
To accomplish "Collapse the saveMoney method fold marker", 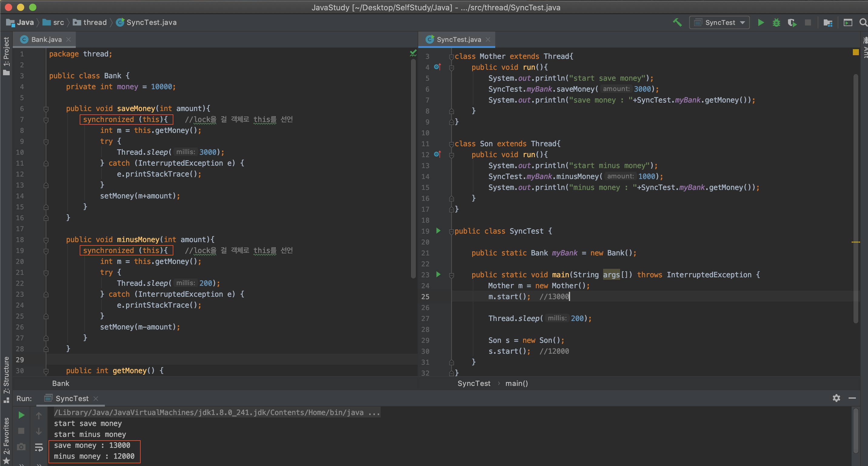I will (46, 109).
